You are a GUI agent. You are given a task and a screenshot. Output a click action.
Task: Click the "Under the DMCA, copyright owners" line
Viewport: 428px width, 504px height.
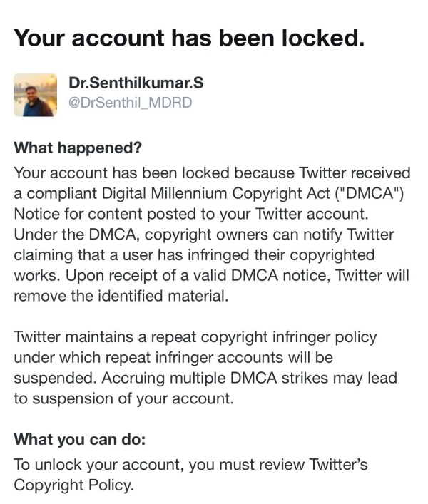pos(136,235)
